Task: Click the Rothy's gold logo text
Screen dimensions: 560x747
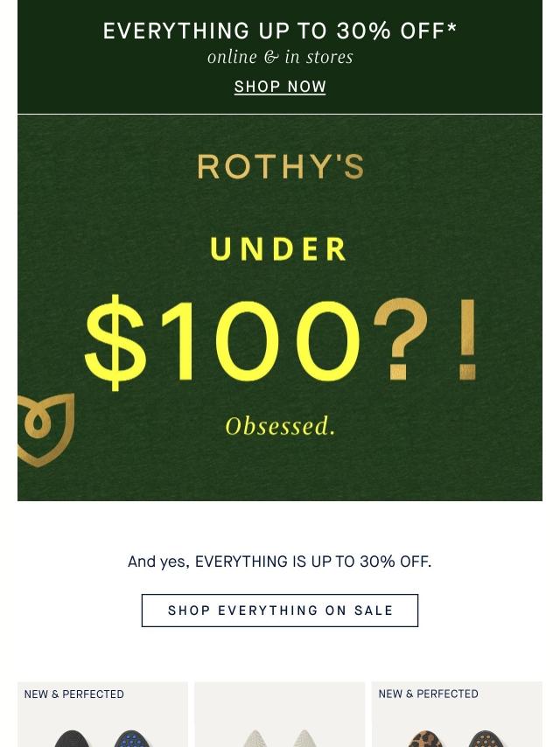Action: [x=280, y=166]
